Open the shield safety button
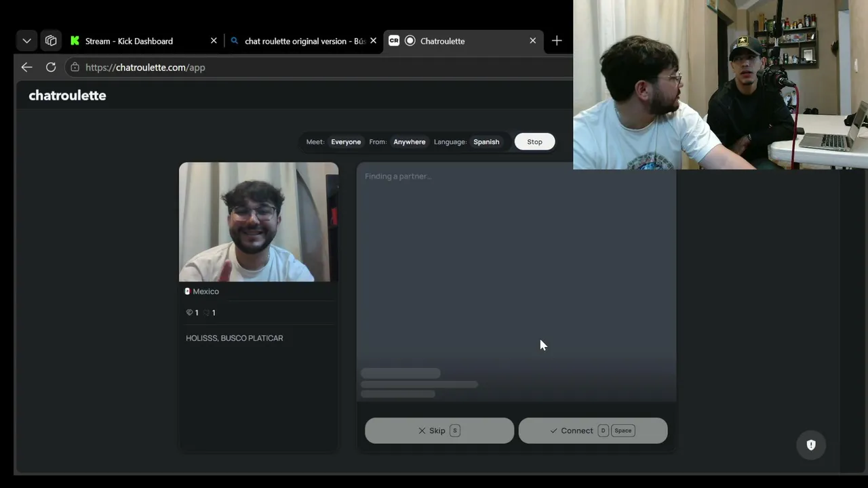Screen dimensions: 868x488 [x=811, y=445]
